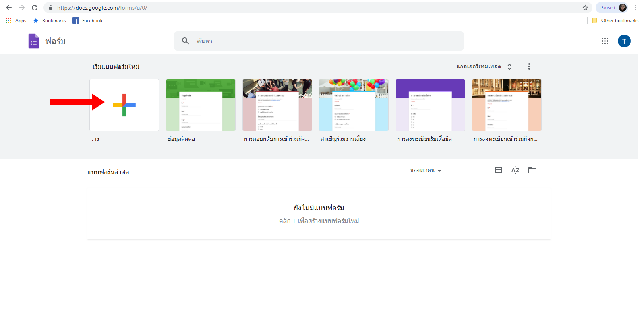Open the ข้อมูลติดต่อ template
644x332 pixels.
[201, 105]
